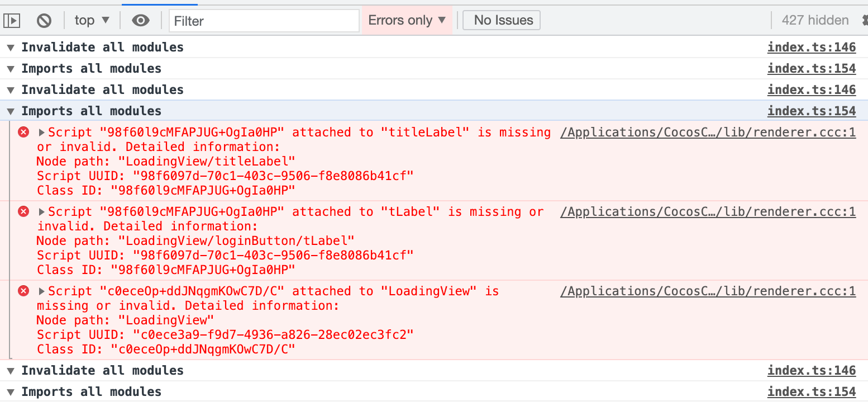Open renderer.ccc:1 link for LoadingView error
868x406 pixels.
pos(708,291)
